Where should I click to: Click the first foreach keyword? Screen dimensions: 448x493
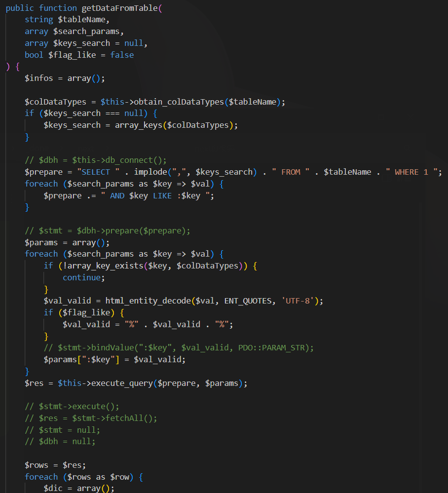point(41,184)
